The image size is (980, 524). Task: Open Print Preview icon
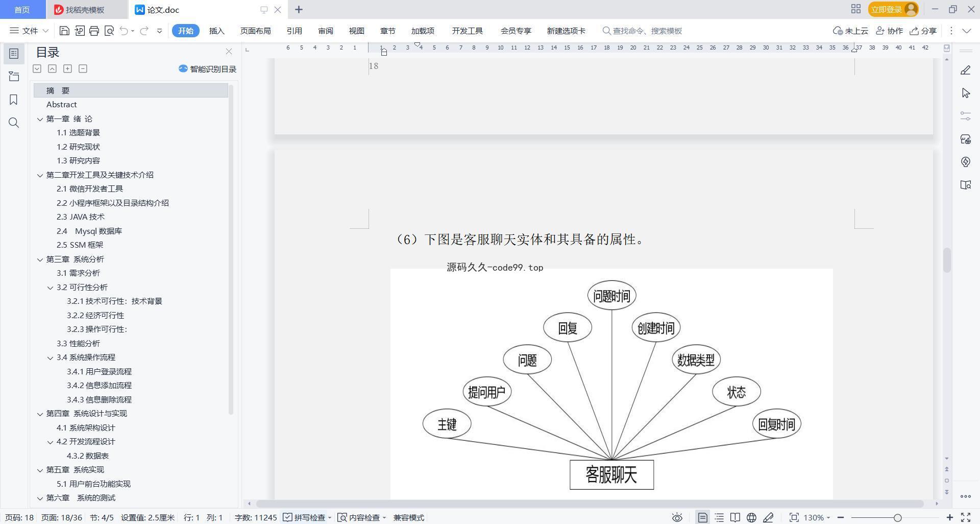[x=109, y=31]
